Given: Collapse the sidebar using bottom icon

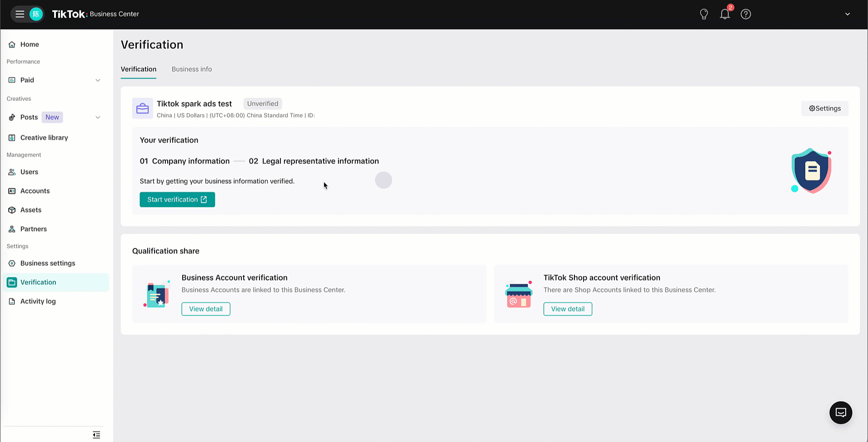Looking at the screenshot, I should coord(96,435).
